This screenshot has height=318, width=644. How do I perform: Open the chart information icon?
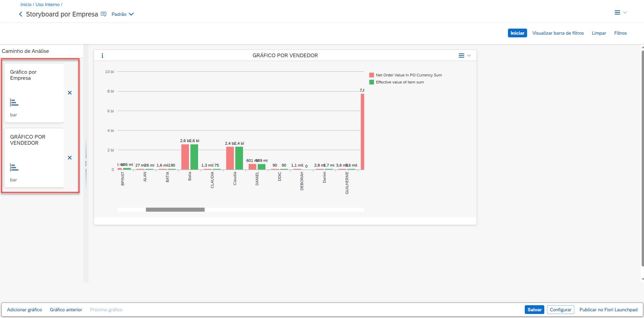point(102,56)
